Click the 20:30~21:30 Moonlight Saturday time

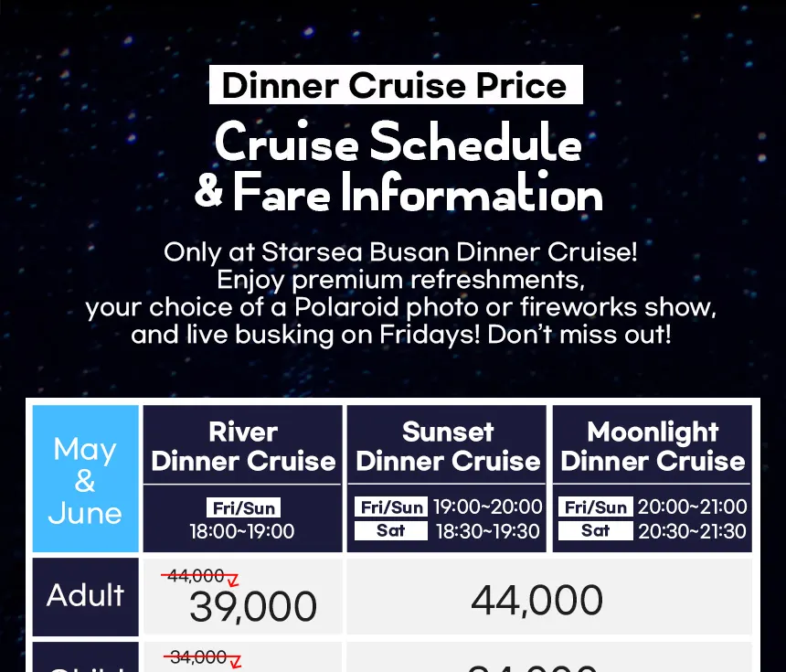pyautogui.click(x=692, y=531)
